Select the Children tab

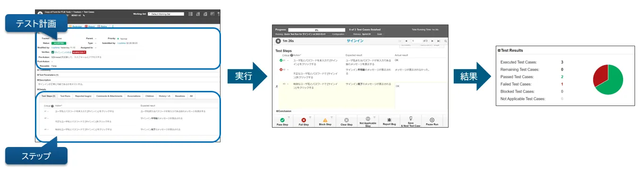coord(149,96)
